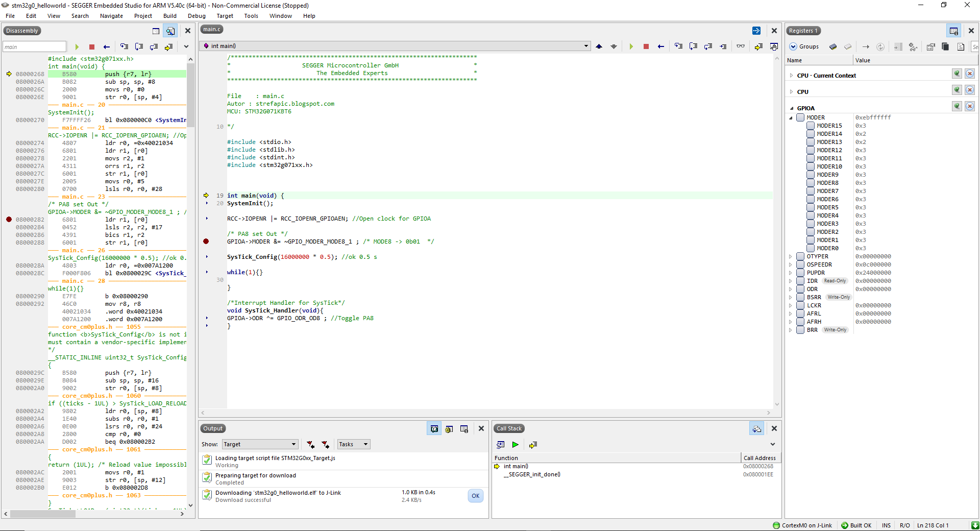
Task: Click the Registers 1 window selector icon
Action: 953,31
